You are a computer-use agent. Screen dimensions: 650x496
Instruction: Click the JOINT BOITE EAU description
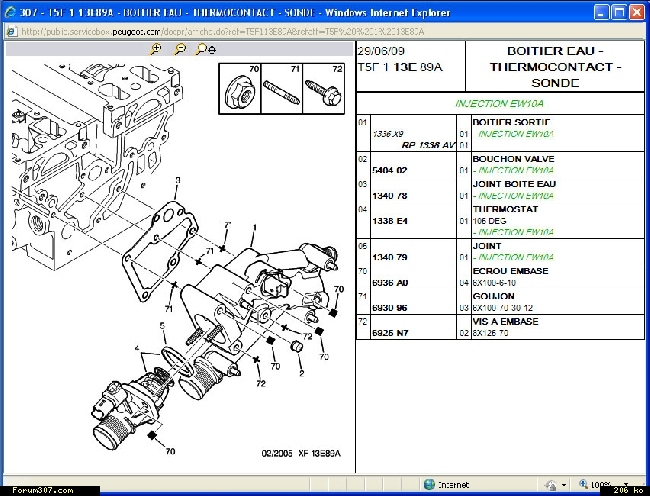514,184
